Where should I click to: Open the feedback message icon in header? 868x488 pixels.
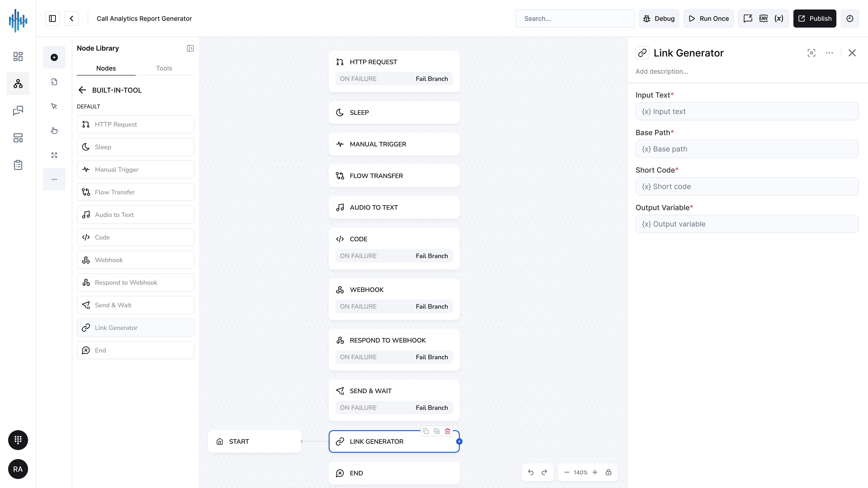coord(748,19)
